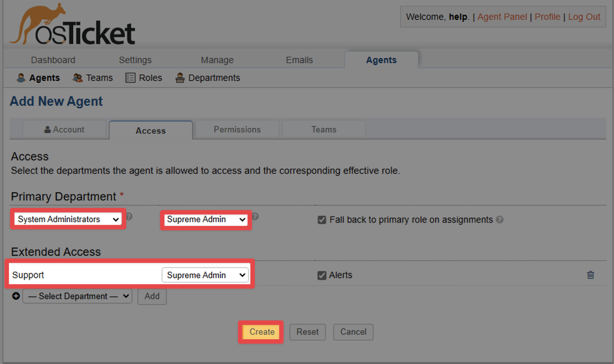Click the Departments icon in sub-menu
The width and height of the screenshot is (614, 364).
(180, 78)
